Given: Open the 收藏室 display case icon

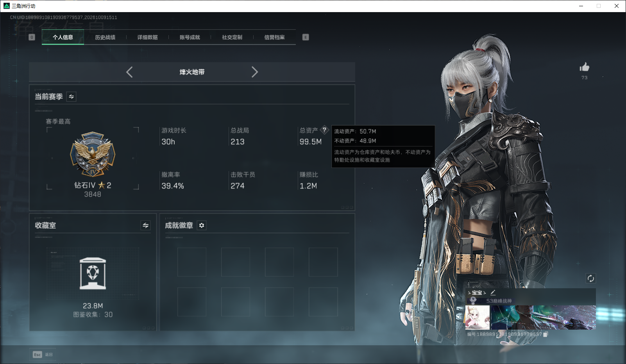Looking at the screenshot, I should (x=93, y=273).
